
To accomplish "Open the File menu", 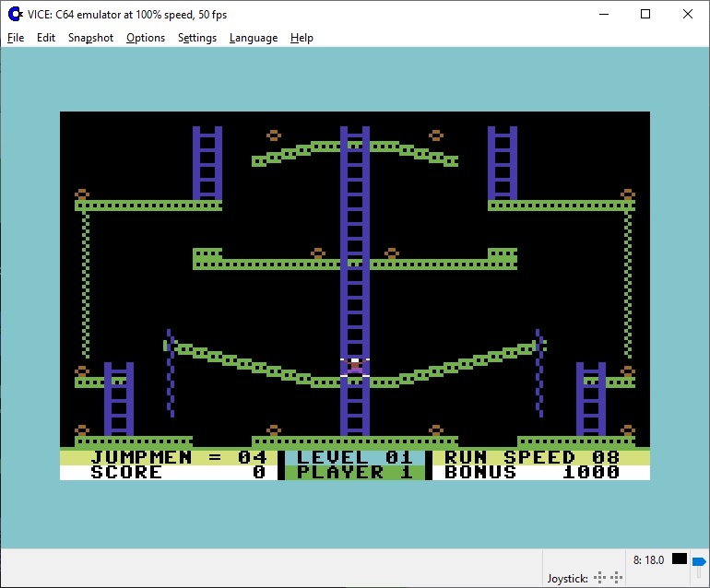I will 16,38.
